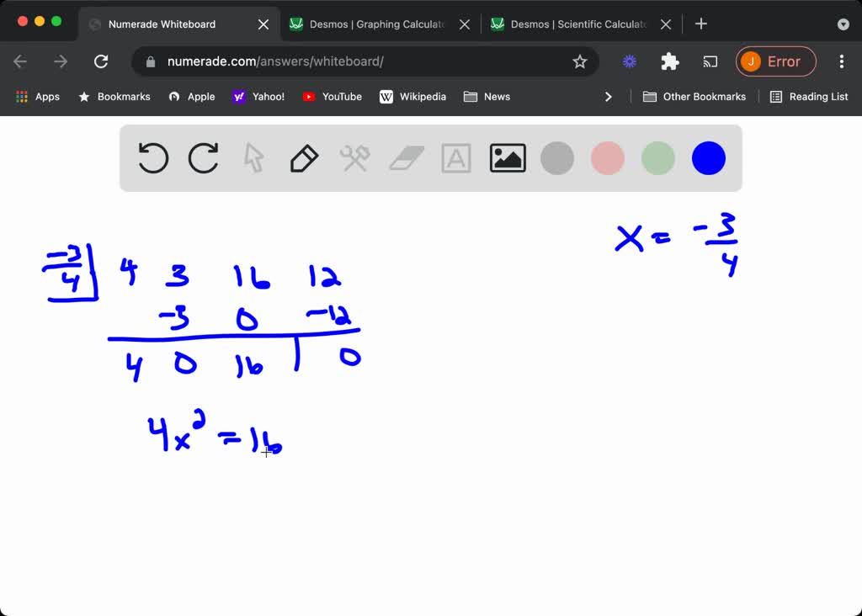Click the numerade.com address bar
The image size is (862, 616).
point(278,61)
